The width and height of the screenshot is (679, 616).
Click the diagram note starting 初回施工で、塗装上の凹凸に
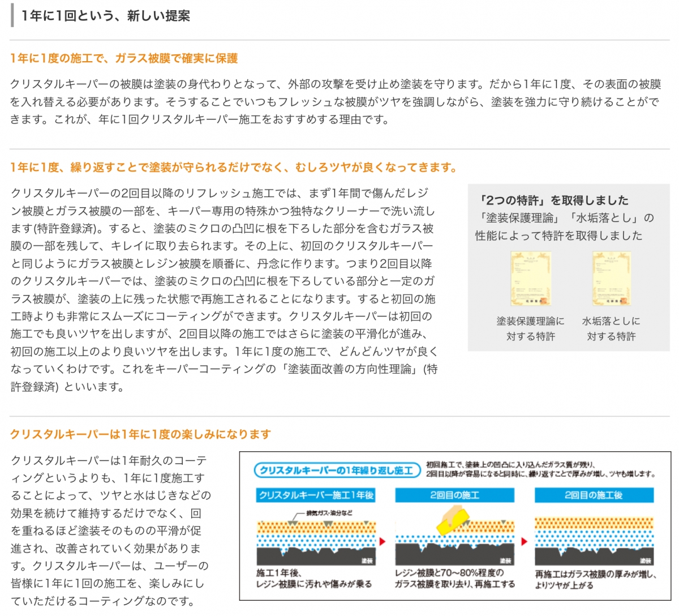(540, 469)
